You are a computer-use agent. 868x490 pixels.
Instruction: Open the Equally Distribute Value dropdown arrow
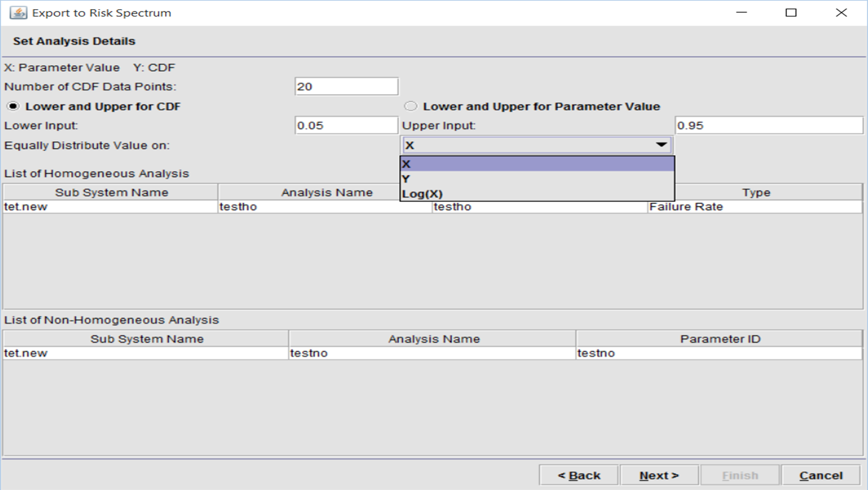660,145
